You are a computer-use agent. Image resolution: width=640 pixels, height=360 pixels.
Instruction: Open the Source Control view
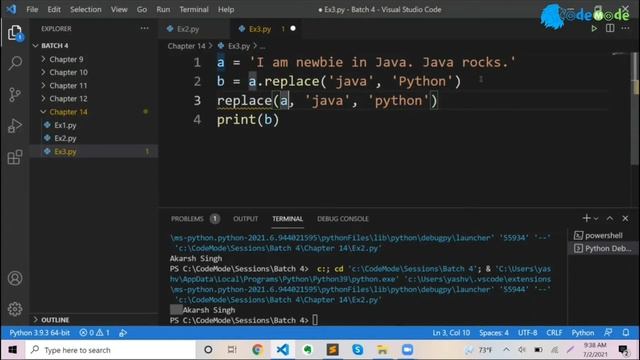click(15, 95)
